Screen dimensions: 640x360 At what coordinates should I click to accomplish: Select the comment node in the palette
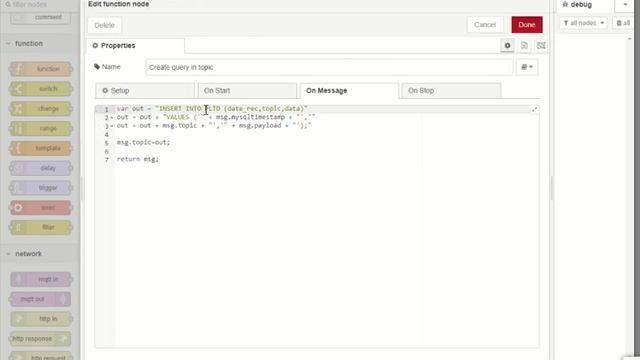pyautogui.click(x=41, y=18)
